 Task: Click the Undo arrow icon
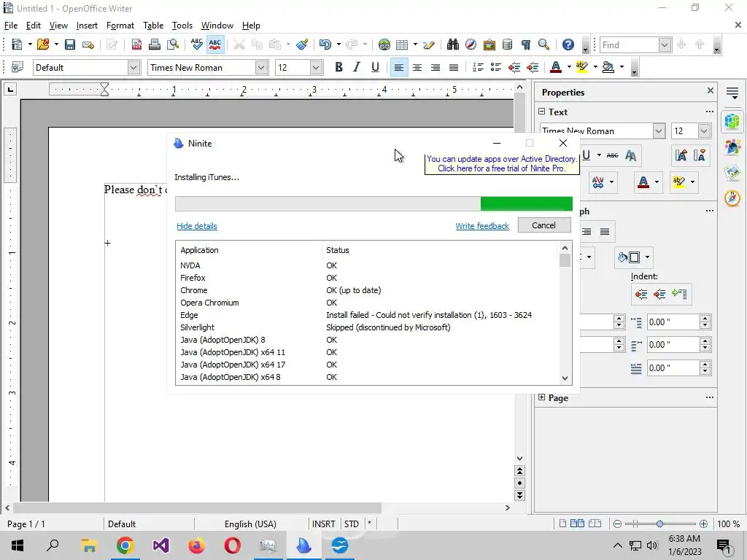(325, 44)
